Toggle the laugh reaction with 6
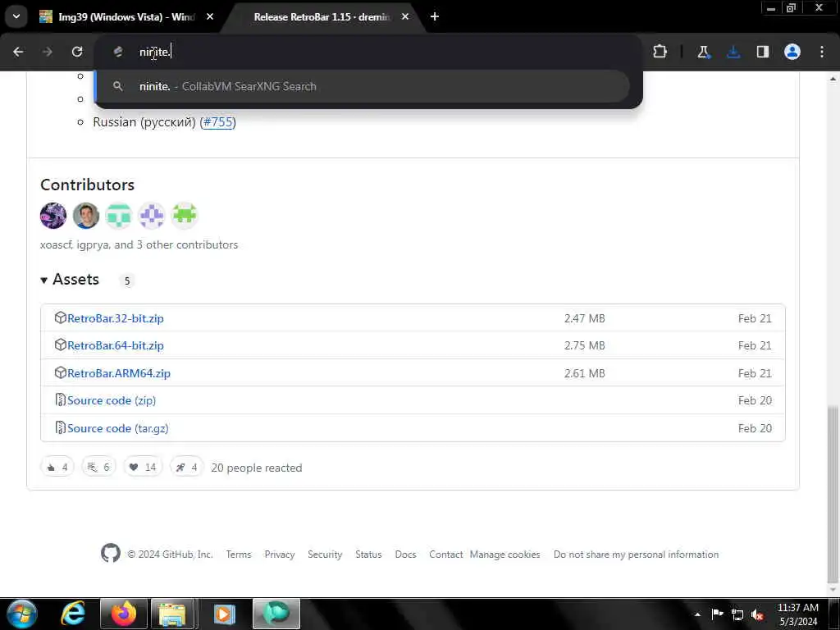The height and width of the screenshot is (630, 840). 98,468
